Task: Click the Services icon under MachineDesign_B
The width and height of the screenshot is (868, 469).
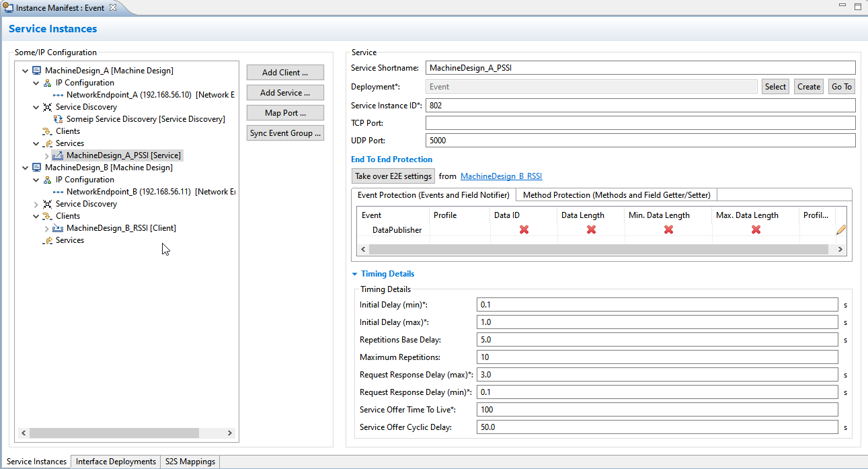Action: [47, 240]
